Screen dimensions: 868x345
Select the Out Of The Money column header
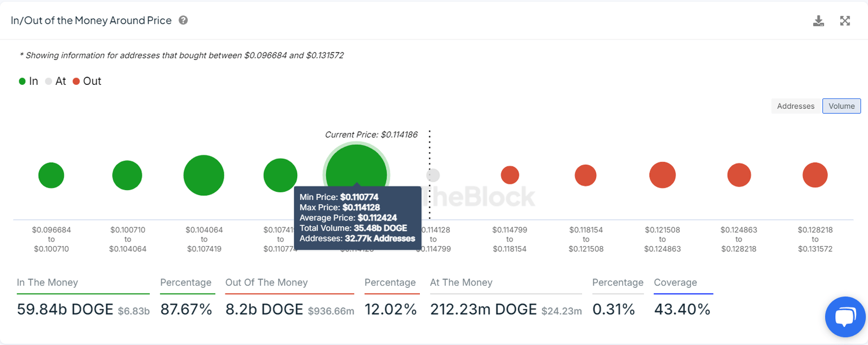266,282
